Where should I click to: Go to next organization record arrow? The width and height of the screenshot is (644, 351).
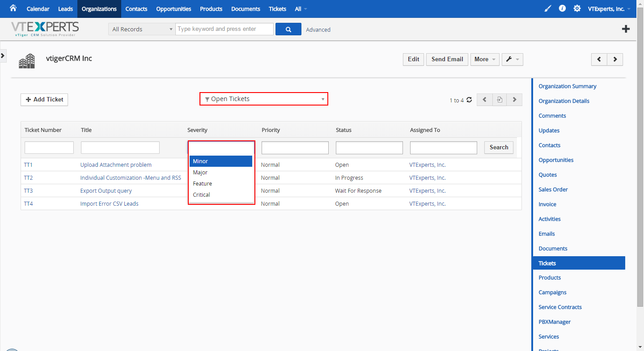(x=615, y=59)
